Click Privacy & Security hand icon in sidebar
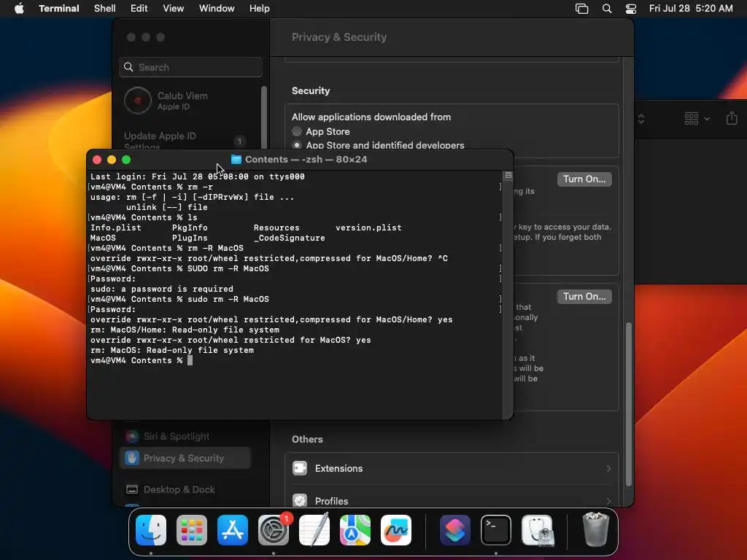This screenshot has width=747, height=560. coord(132,458)
